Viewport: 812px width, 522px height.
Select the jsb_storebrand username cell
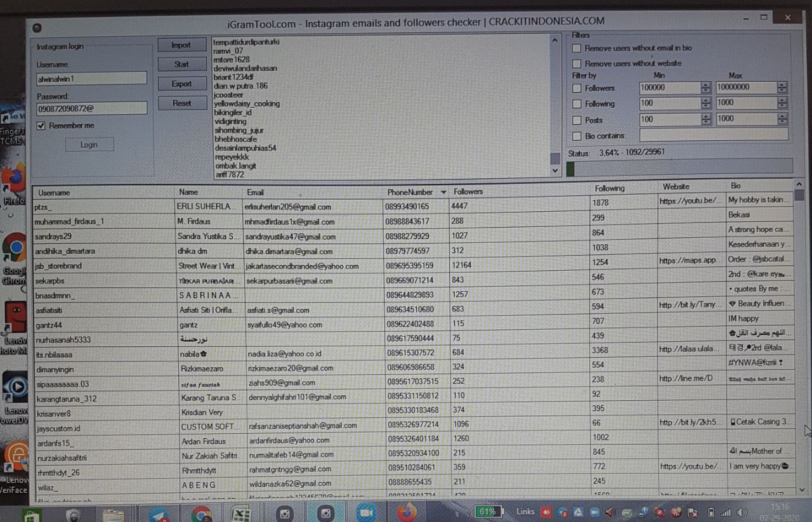[104, 266]
